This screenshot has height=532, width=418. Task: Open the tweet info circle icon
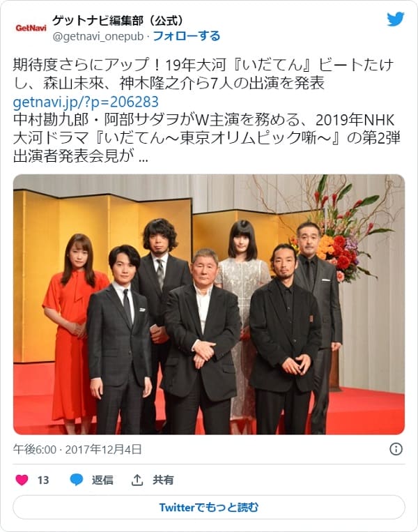pos(396,449)
